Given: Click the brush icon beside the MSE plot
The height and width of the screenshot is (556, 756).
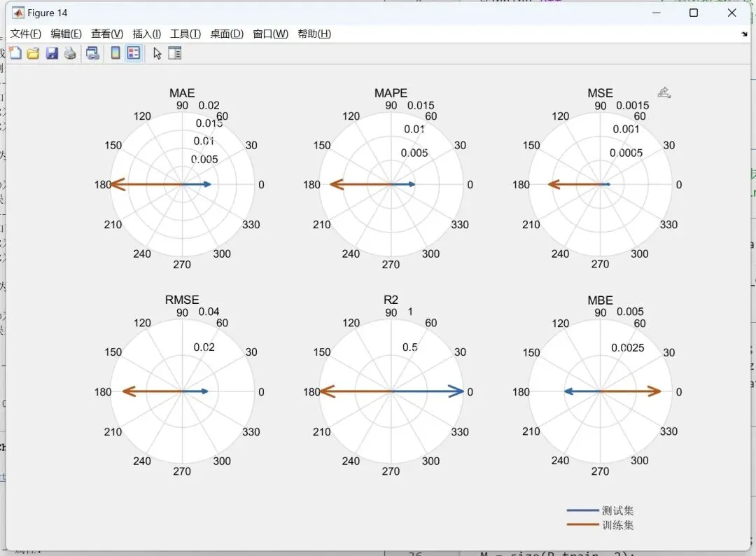Looking at the screenshot, I should tap(664, 92).
